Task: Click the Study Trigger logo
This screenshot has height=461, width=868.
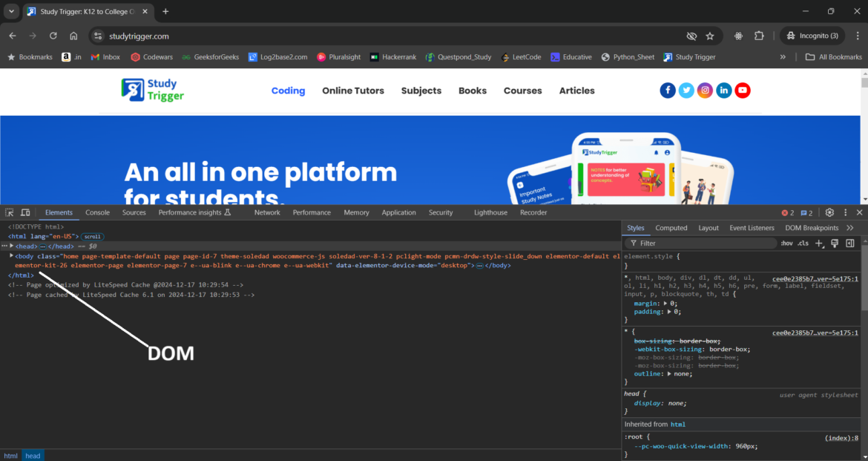Action: click(x=153, y=90)
